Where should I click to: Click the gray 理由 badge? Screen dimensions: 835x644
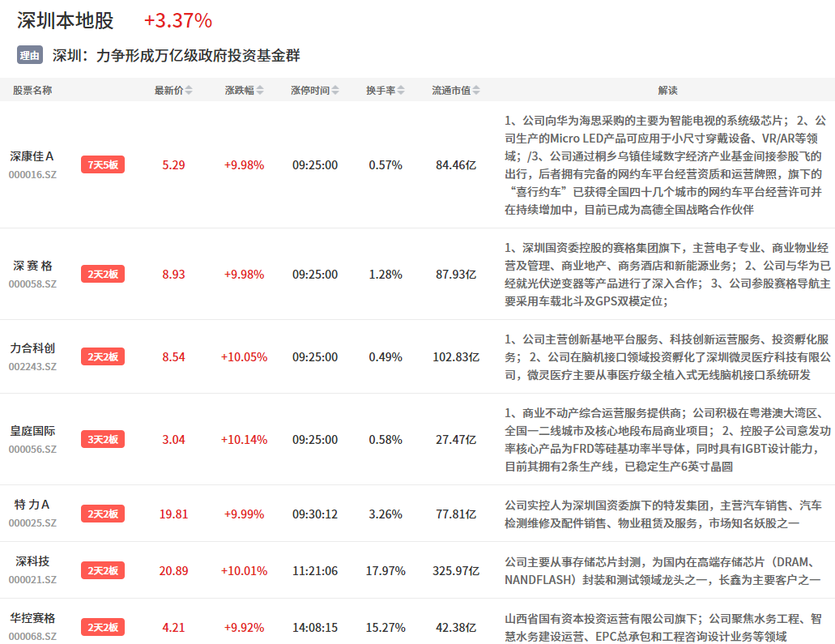pyautogui.click(x=30, y=55)
